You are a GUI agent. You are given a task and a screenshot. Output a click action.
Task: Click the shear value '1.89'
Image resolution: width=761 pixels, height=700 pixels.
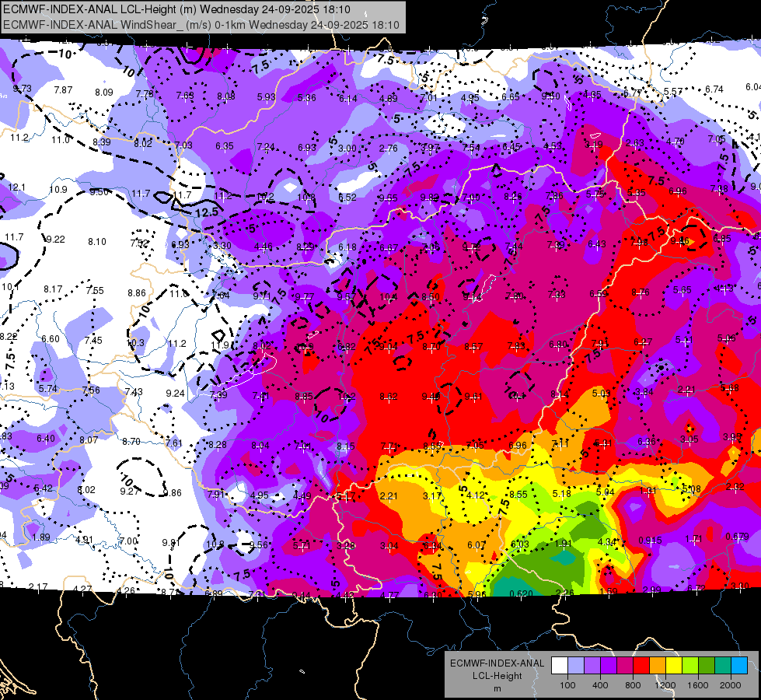tap(41, 537)
